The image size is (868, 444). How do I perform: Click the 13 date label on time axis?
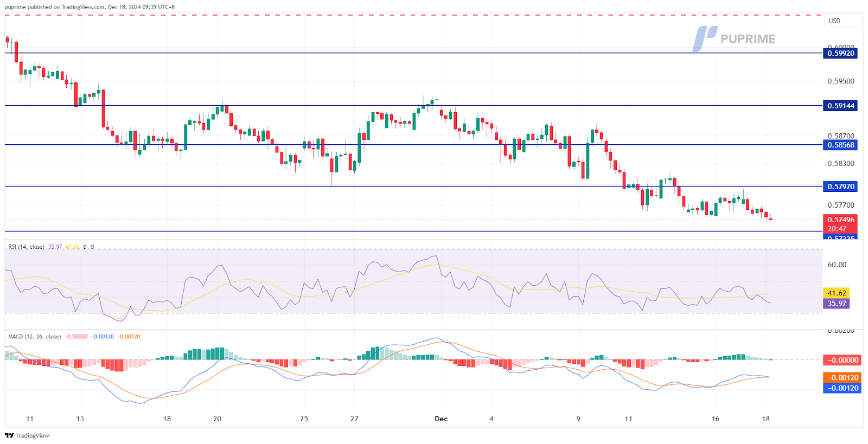[x=80, y=419]
